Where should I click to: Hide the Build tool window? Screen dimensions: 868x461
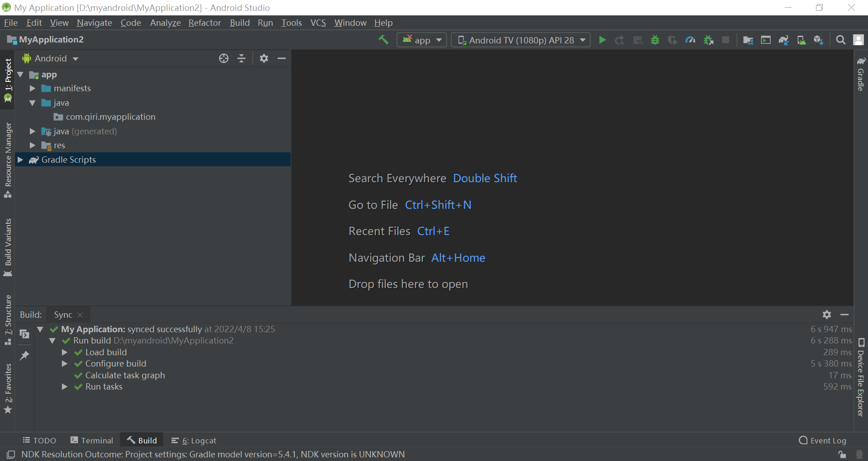pos(844,315)
